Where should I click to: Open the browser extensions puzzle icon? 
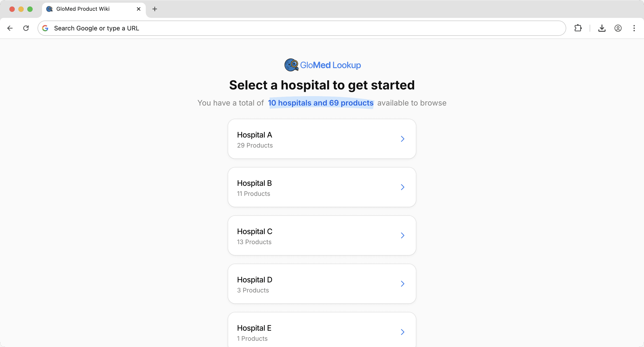coord(578,28)
